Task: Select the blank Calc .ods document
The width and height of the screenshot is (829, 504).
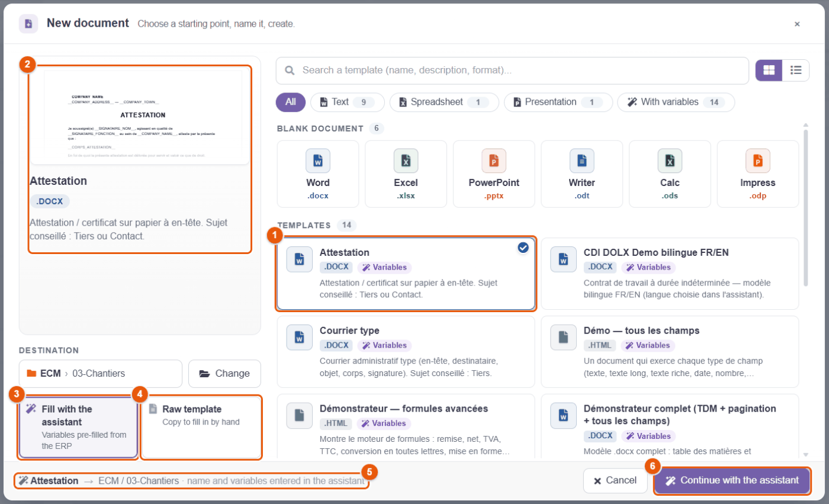Action: coord(670,174)
